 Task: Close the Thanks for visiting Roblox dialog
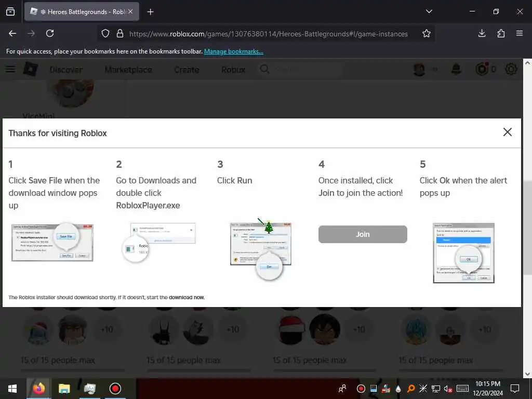coord(508,132)
